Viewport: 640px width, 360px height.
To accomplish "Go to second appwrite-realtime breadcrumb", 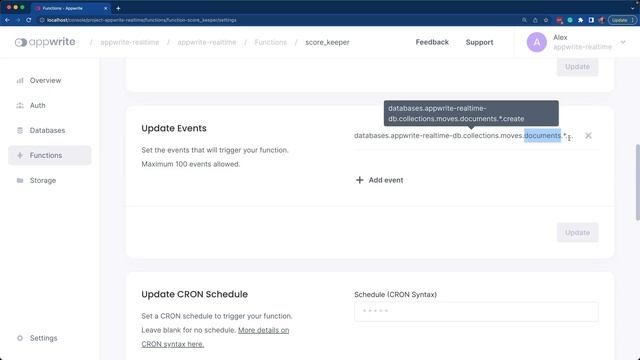I will point(207,42).
